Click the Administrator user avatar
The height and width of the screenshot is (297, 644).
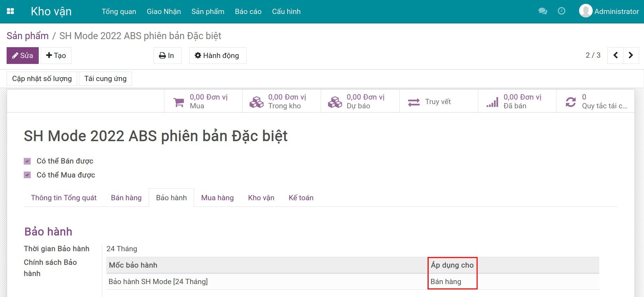[585, 11]
